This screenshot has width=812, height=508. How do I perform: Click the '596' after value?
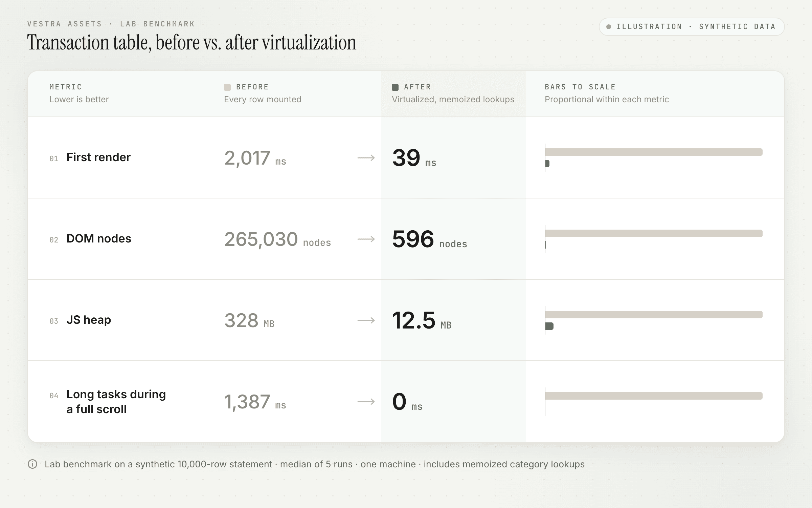pyautogui.click(x=413, y=239)
